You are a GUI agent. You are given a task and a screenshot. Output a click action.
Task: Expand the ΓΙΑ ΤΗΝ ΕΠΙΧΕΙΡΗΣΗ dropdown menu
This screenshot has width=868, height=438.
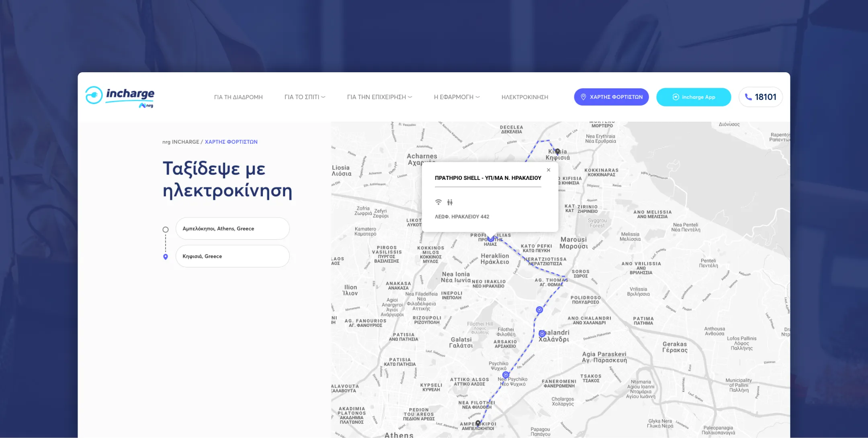[x=379, y=97]
